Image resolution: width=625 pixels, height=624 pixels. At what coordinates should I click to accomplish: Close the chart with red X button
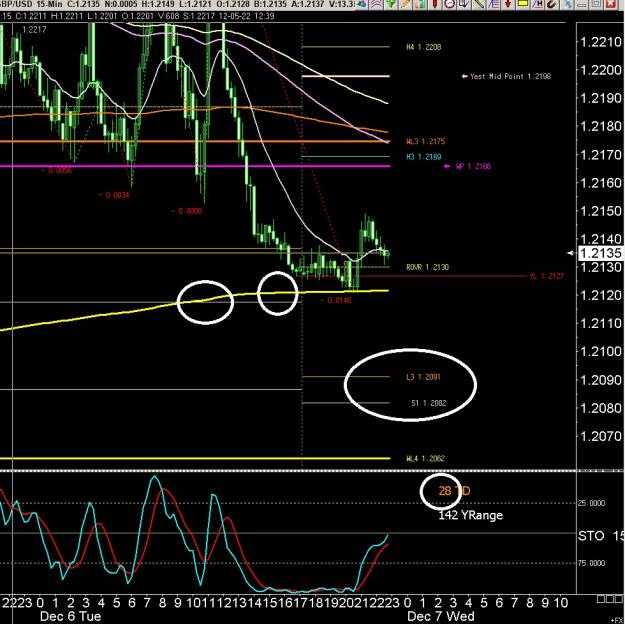tap(611, 4)
